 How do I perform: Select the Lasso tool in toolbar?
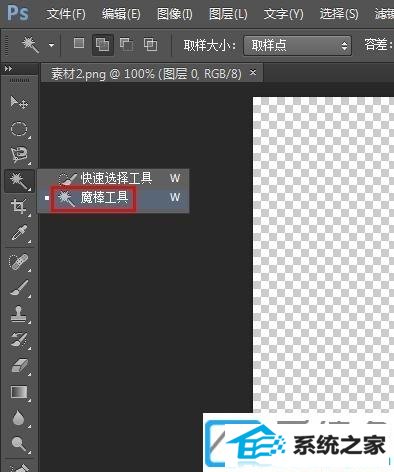tap(19, 155)
